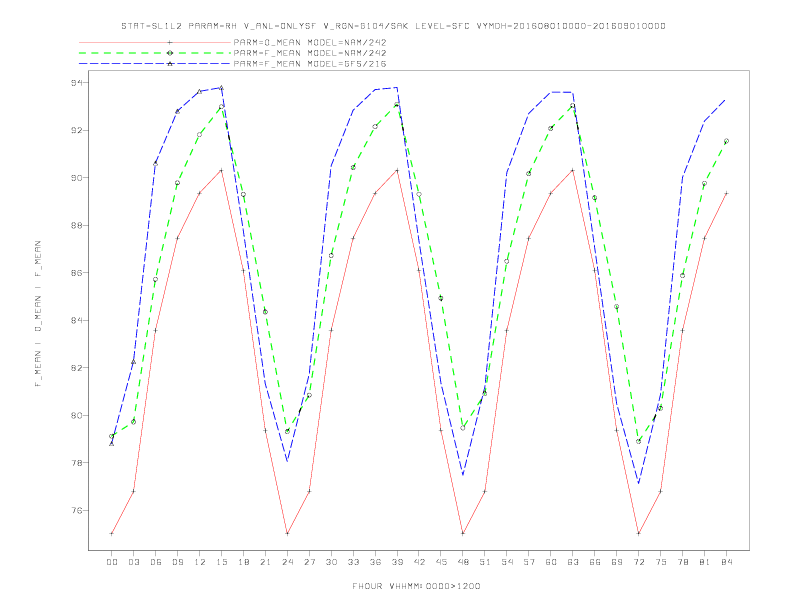792x612 pixels.
Task: Click the chart title starting with STAT=SL1L2
Action: click(x=393, y=26)
